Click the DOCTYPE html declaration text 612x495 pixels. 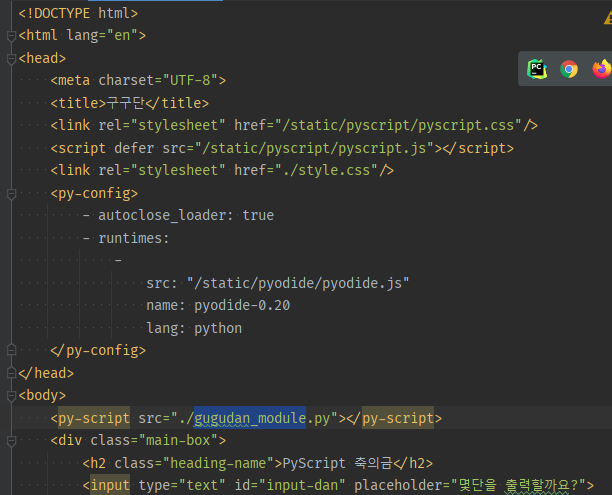click(78, 14)
